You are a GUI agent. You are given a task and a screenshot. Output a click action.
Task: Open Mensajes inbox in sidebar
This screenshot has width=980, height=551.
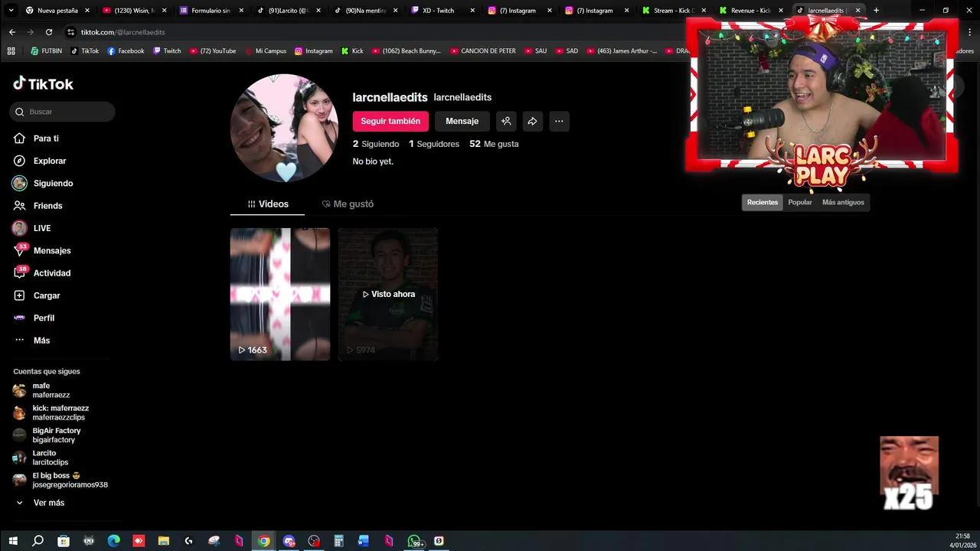pyautogui.click(x=52, y=250)
